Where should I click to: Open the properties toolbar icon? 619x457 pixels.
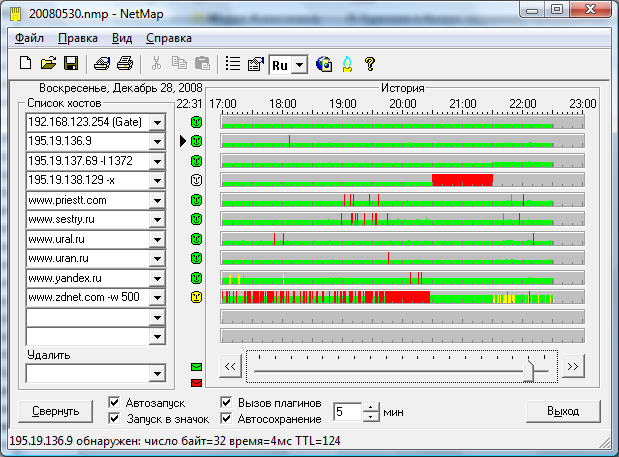click(x=255, y=64)
